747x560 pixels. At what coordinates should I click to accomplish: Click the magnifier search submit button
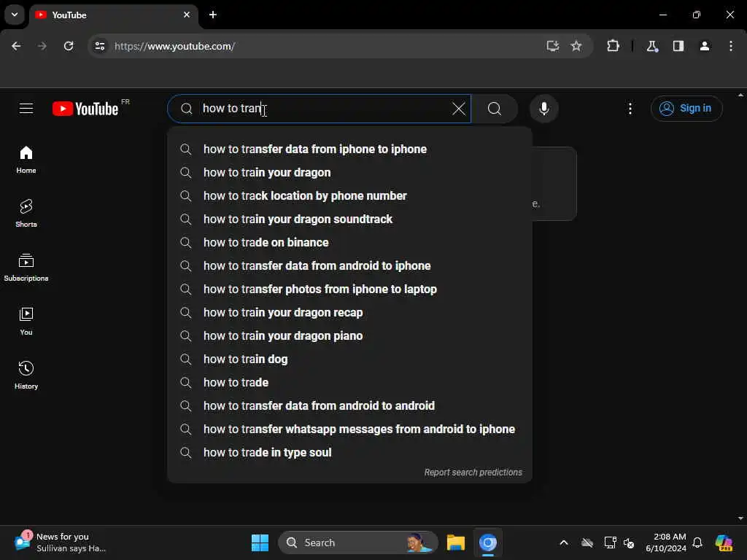pyautogui.click(x=495, y=109)
